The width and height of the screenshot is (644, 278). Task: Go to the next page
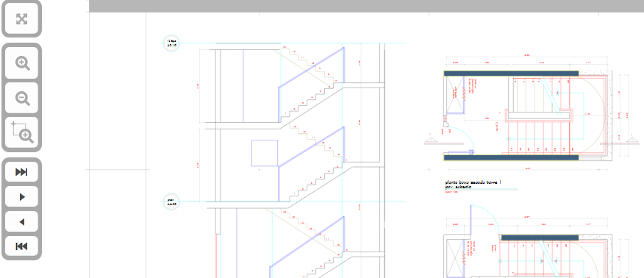click(21, 197)
